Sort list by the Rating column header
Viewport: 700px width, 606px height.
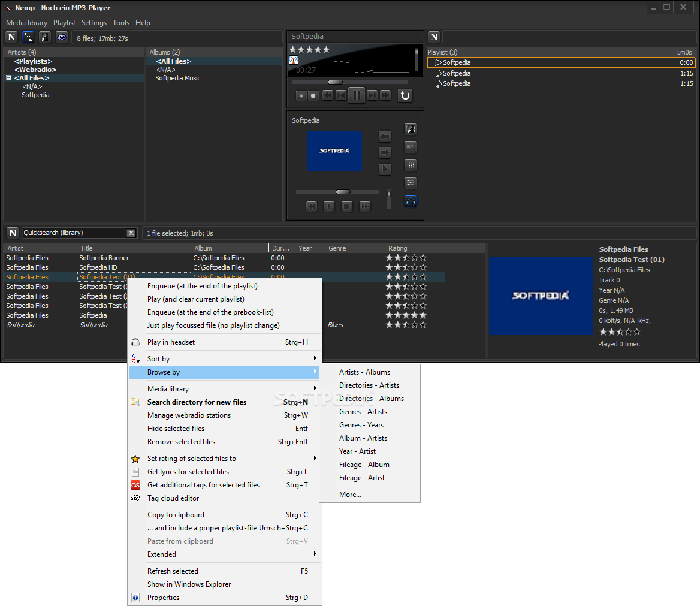tap(415, 248)
